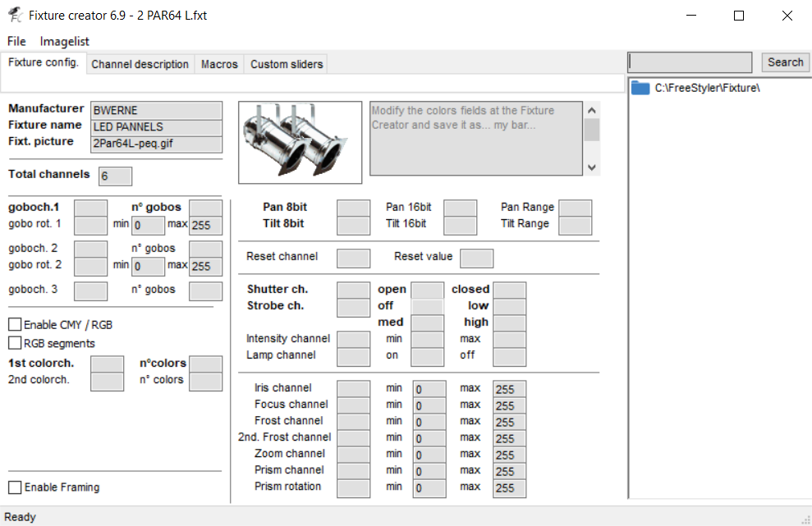Viewport: 812px width, 526px height.
Task: Click the Fixture creator icon in title bar
Action: click(13, 14)
